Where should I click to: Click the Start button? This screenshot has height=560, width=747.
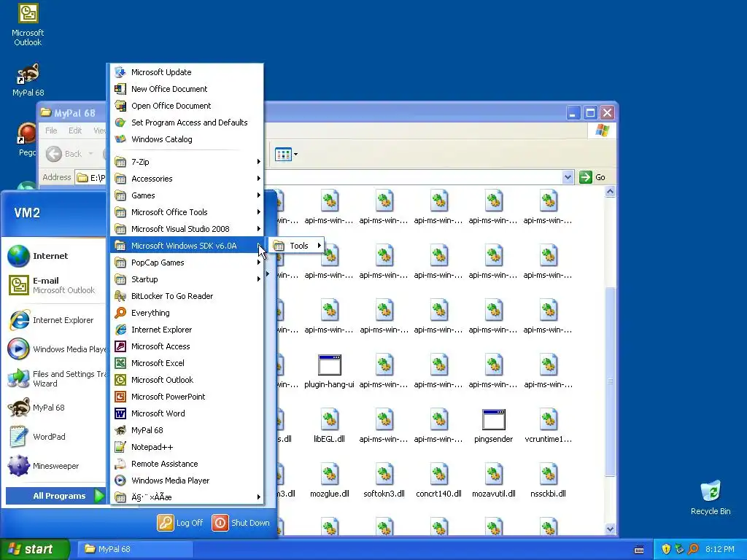tap(35, 549)
